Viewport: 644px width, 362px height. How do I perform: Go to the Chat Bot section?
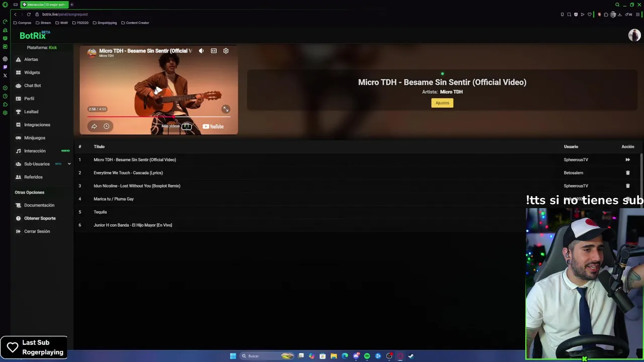(x=32, y=85)
